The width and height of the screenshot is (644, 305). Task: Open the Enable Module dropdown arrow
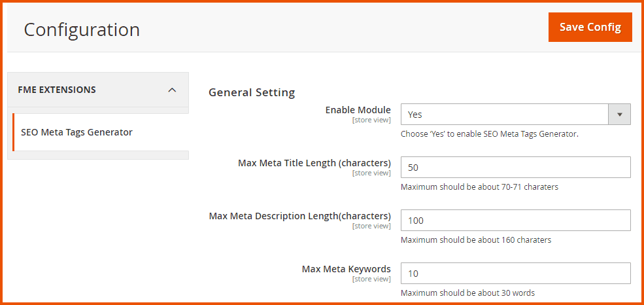[x=619, y=115]
